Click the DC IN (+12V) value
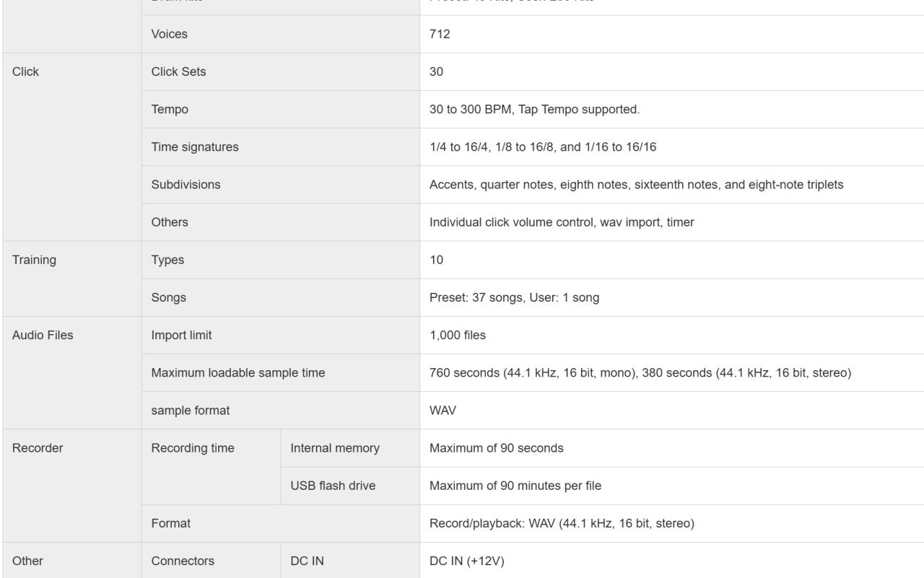The image size is (924, 578). point(466,560)
